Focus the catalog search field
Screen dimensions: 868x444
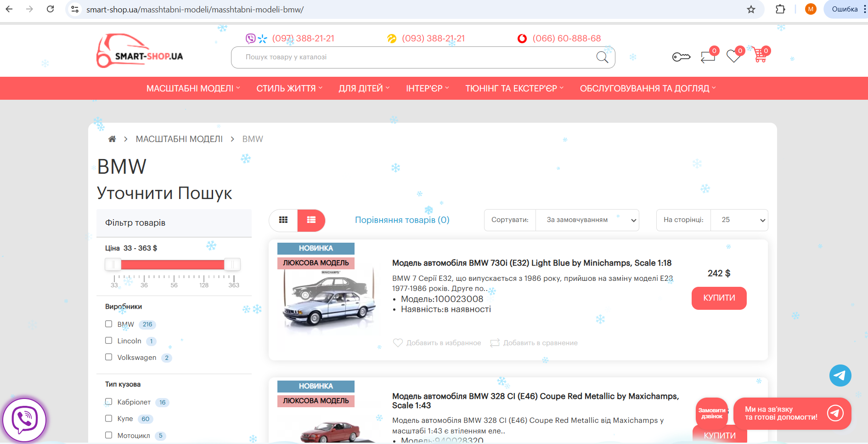coord(423,57)
